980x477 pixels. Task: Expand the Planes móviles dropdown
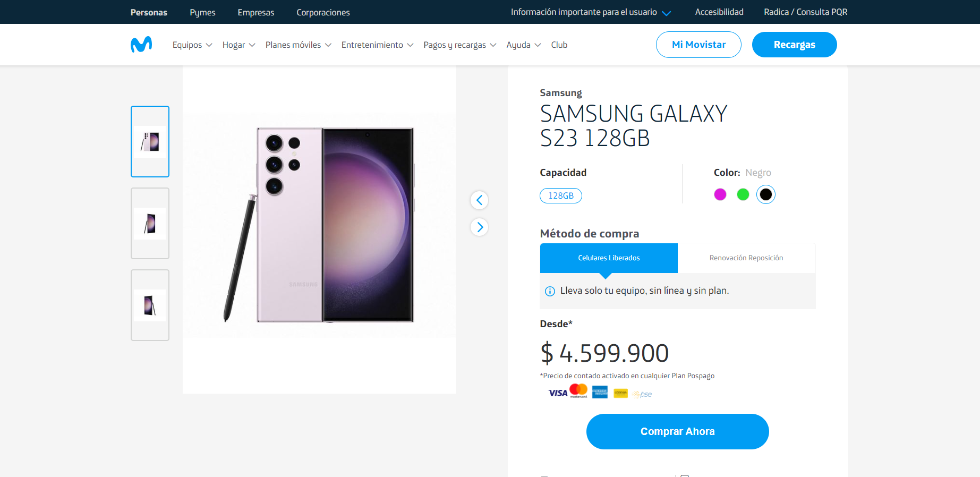tap(298, 45)
